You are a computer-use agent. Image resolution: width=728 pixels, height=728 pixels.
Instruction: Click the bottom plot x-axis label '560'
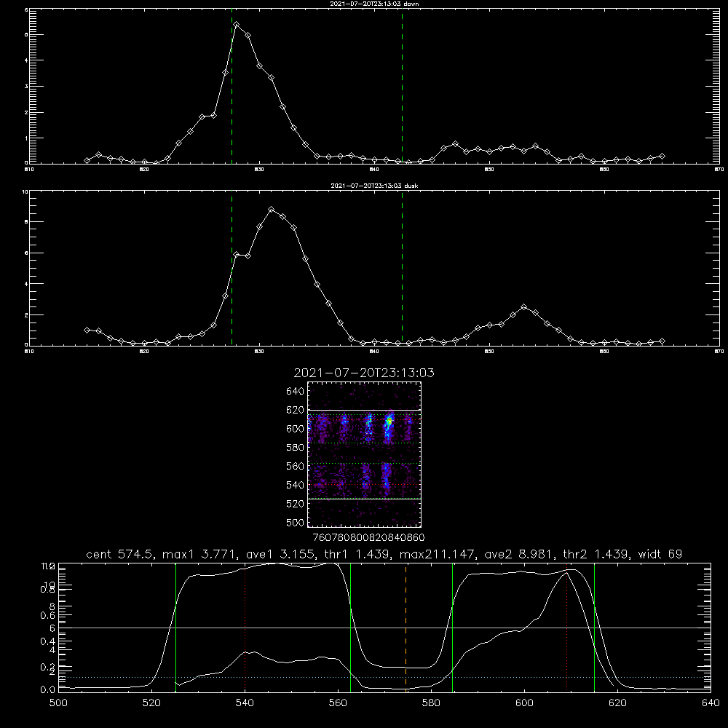coord(338,703)
